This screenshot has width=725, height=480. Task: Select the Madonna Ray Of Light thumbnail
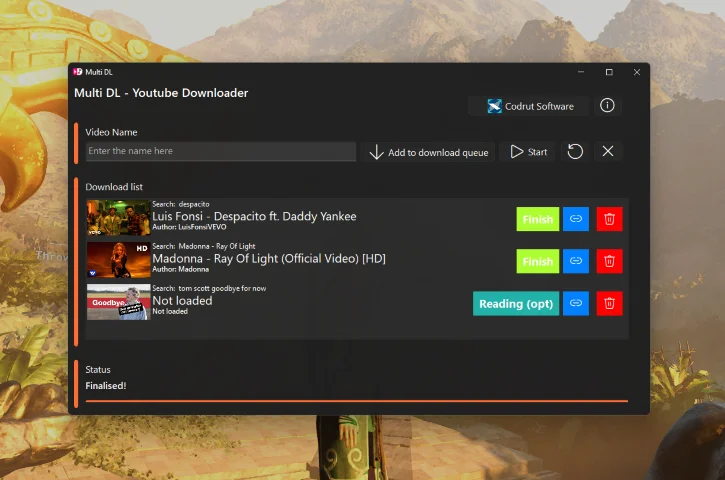pos(118,259)
